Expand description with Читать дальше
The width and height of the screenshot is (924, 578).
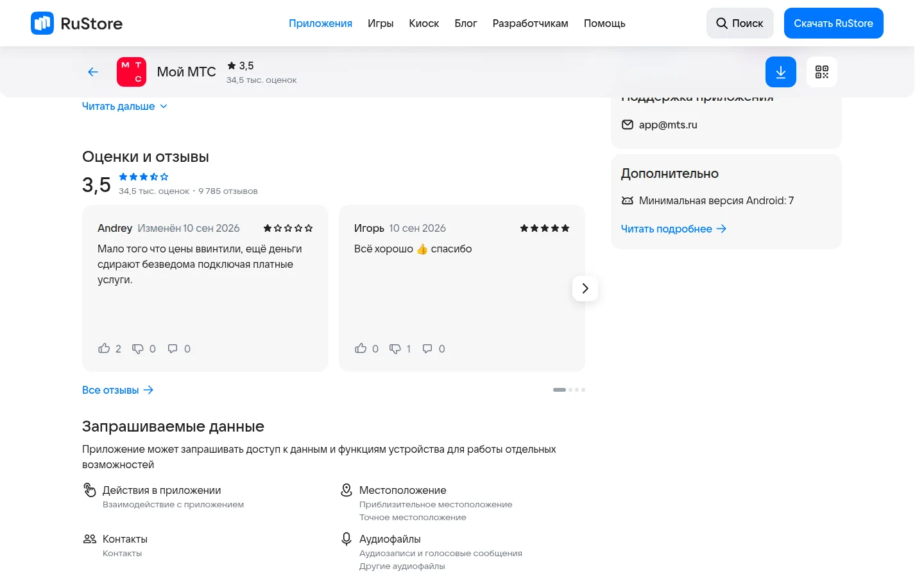[124, 106]
